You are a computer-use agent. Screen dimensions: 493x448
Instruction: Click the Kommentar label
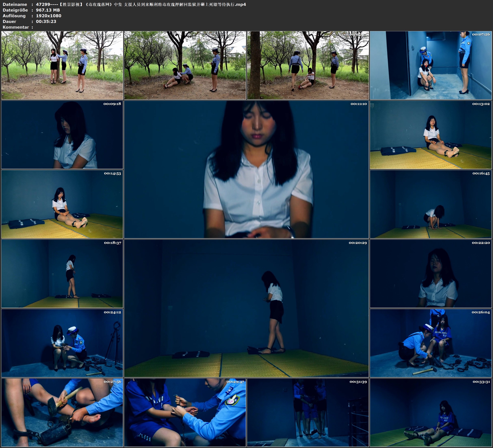[x=16, y=27]
